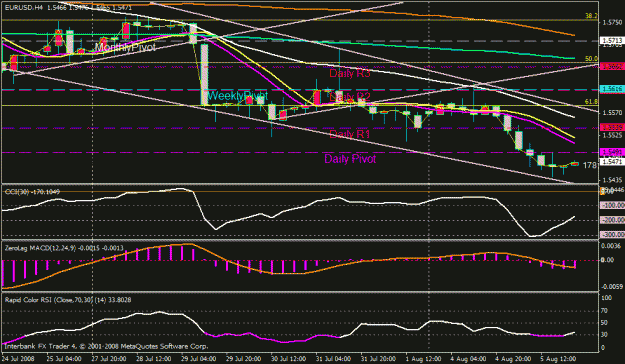Click the 50 level on RSI scale

[605, 323]
